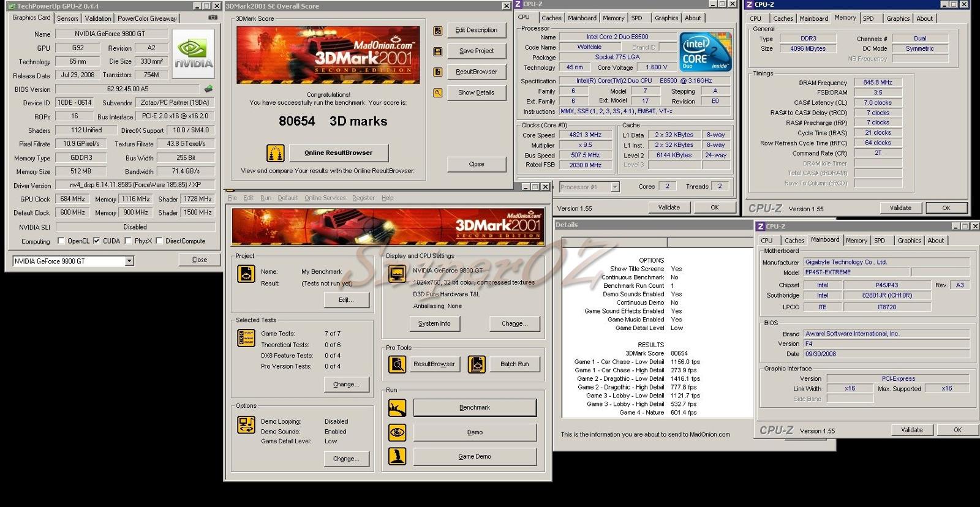980x507 pixels.
Task: Open the Graphics tab in CPU-Z mainboard window
Action: 909,241
